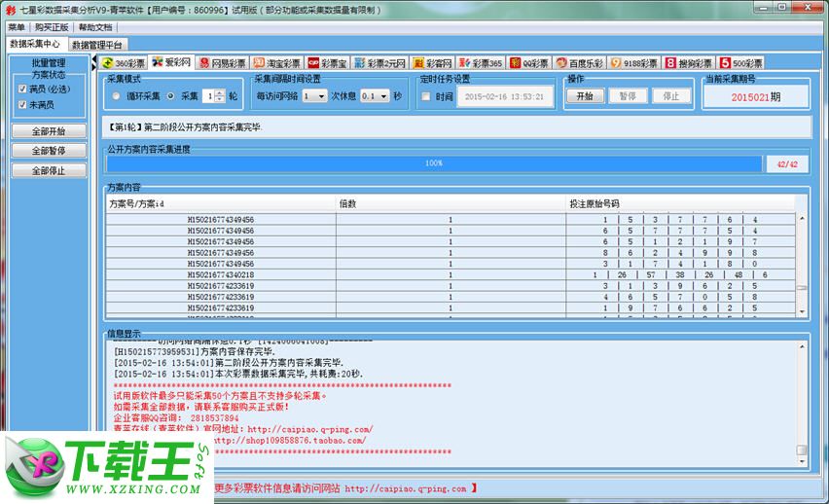Click the 100% collection progress bar
This screenshot has height=504, width=829.
pyautogui.click(x=434, y=163)
